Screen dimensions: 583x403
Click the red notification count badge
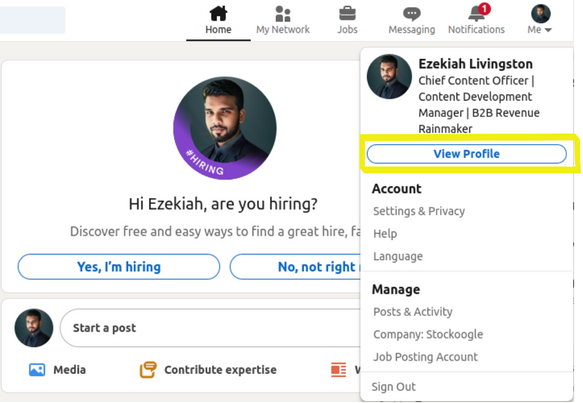point(484,8)
